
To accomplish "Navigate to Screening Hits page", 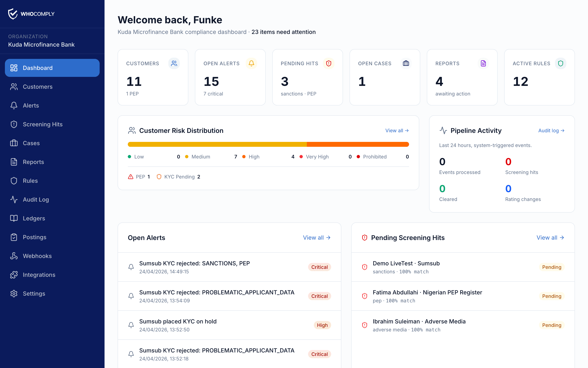I will click(x=52, y=124).
